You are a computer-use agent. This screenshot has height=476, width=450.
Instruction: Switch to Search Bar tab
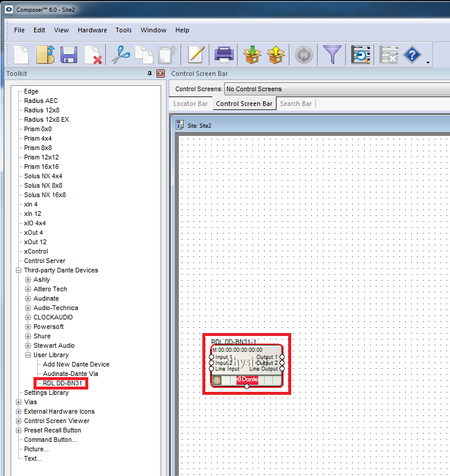point(296,104)
